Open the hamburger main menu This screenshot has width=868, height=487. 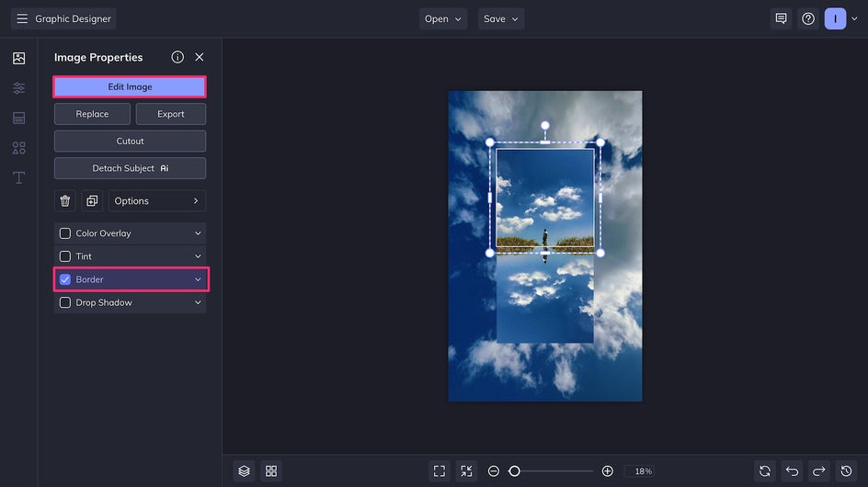[x=21, y=18]
